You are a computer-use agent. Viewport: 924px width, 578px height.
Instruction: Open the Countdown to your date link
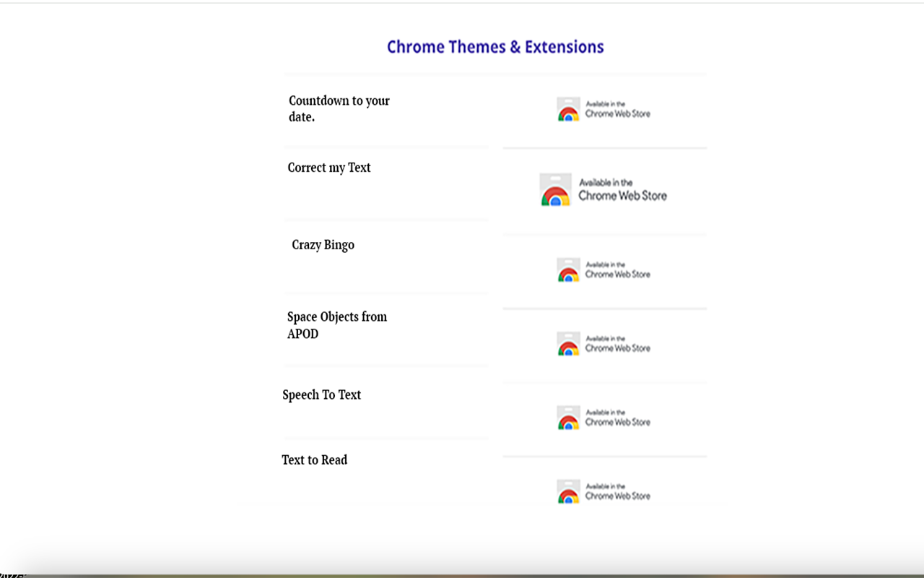[x=339, y=108]
